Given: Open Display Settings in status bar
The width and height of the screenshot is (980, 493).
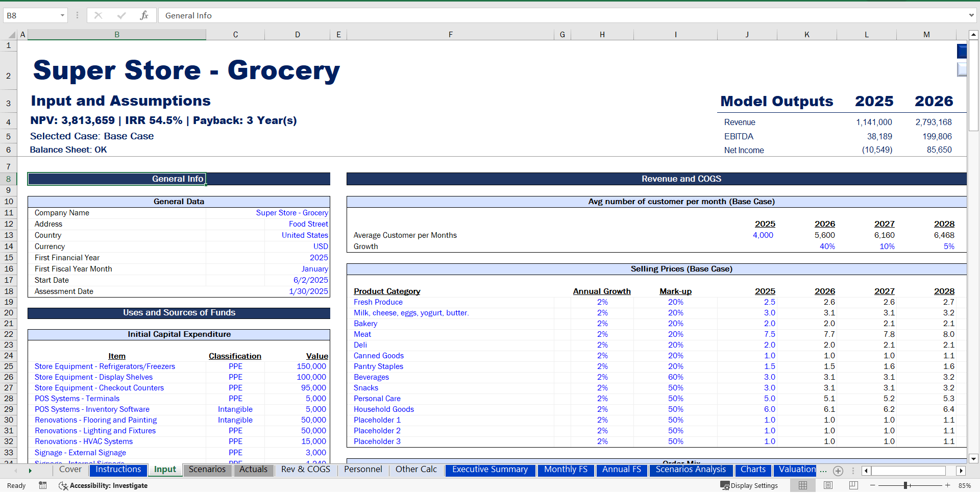Looking at the screenshot, I should click(749, 485).
